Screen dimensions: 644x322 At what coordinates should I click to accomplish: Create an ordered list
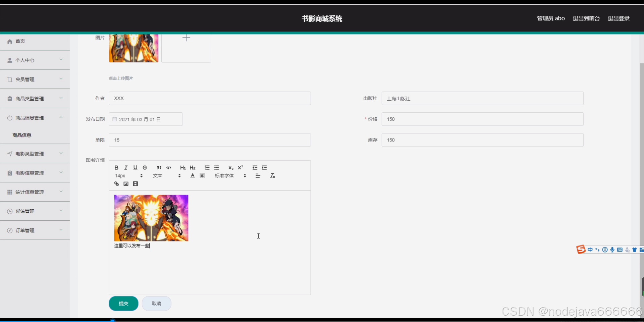click(x=207, y=168)
